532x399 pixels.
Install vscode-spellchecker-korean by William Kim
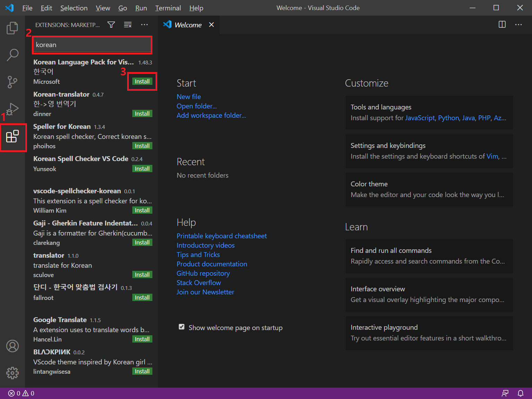pos(142,210)
